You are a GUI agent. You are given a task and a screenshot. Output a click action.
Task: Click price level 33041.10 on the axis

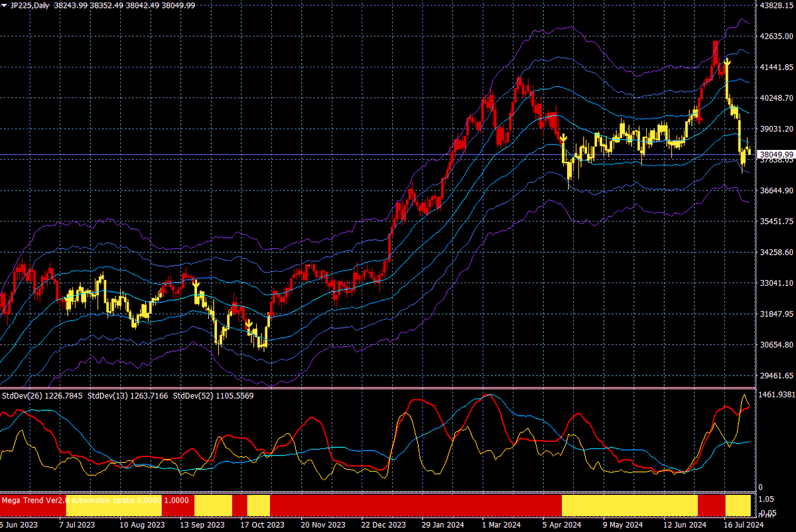click(775, 283)
